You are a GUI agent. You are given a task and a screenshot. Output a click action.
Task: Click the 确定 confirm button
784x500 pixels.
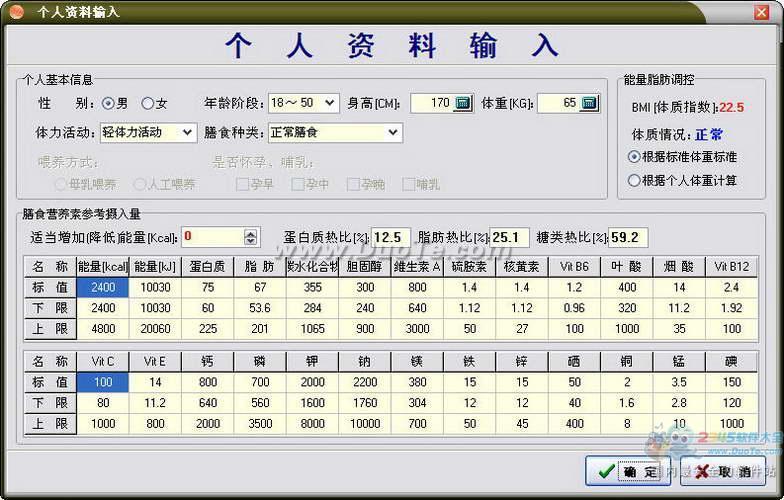pos(625,472)
